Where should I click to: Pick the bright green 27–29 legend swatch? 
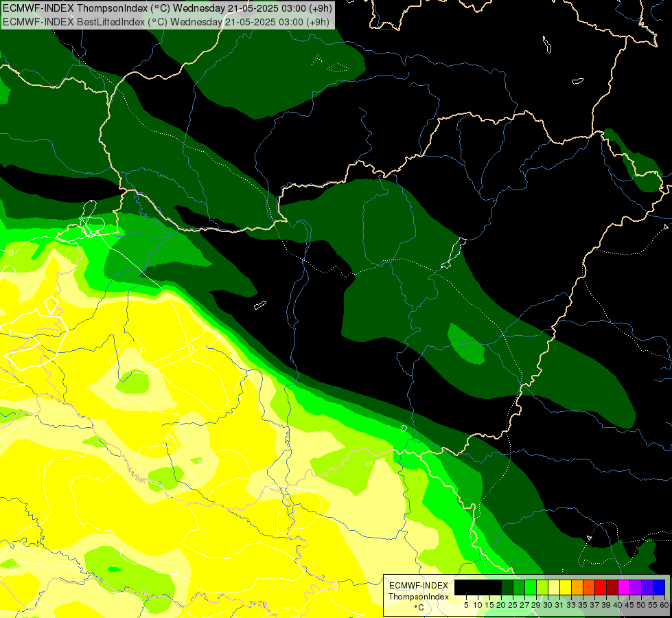531,587
